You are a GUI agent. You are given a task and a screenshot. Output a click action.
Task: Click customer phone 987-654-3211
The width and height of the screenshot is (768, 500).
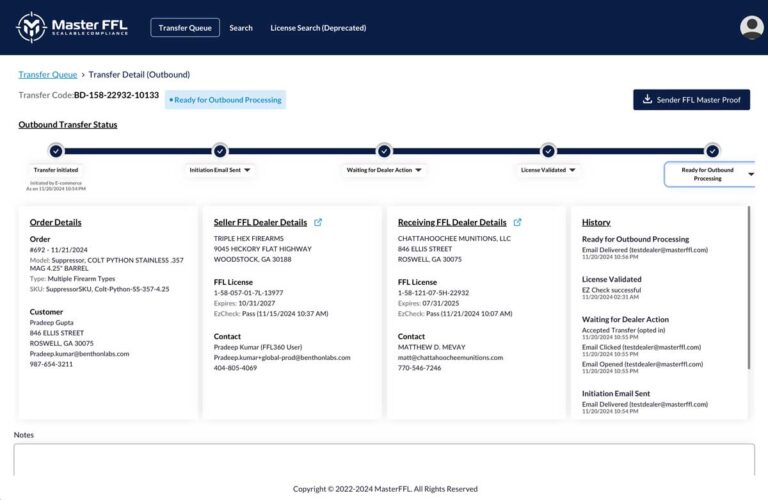(51, 364)
